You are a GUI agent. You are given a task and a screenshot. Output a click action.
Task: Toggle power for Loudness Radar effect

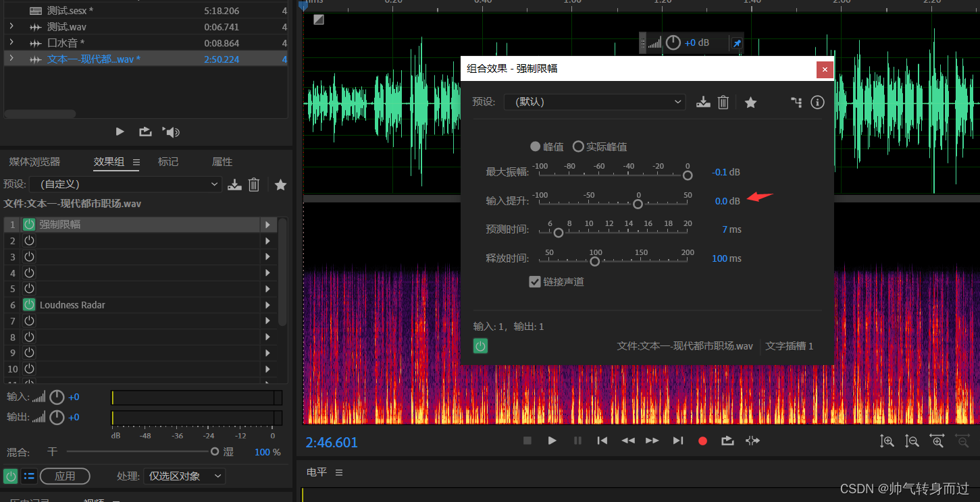(x=29, y=305)
